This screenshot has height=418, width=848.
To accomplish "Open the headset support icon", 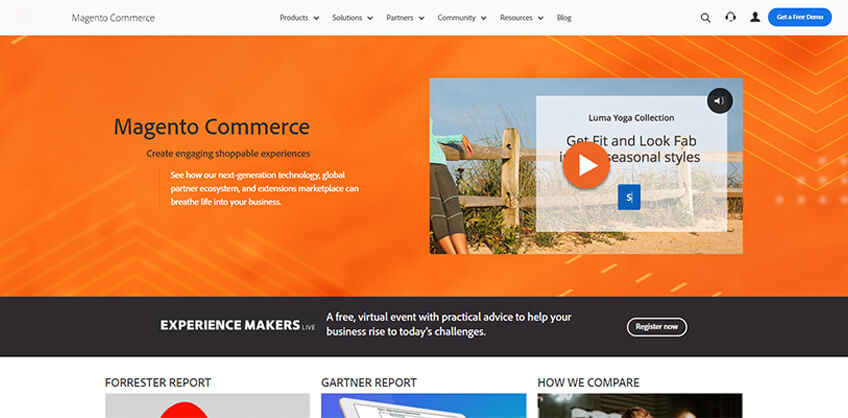I will tap(730, 17).
